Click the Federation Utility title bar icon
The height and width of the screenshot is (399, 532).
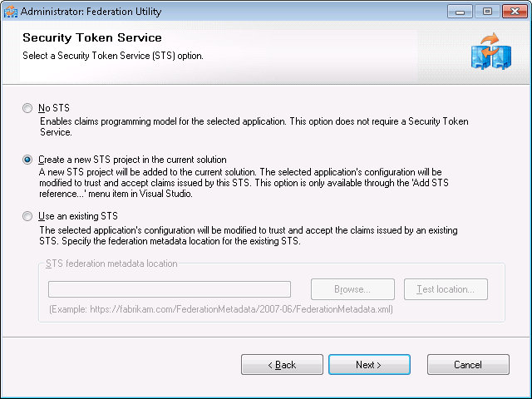[x=11, y=12]
